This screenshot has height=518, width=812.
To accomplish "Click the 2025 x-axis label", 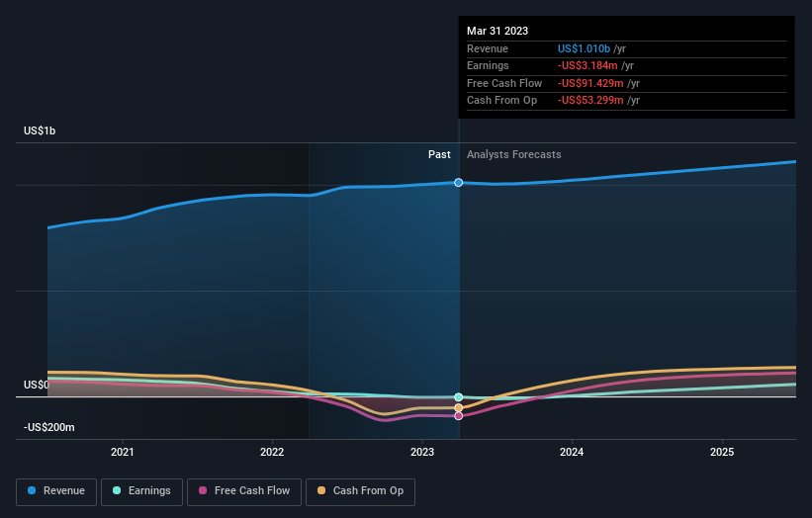I will (722, 453).
